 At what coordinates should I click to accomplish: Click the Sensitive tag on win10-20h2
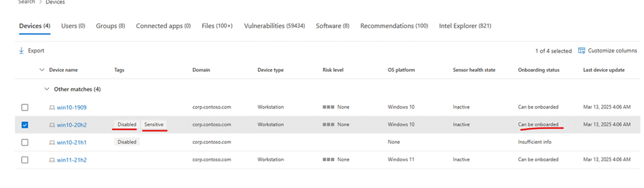pyautogui.click(x=154, y=124)
